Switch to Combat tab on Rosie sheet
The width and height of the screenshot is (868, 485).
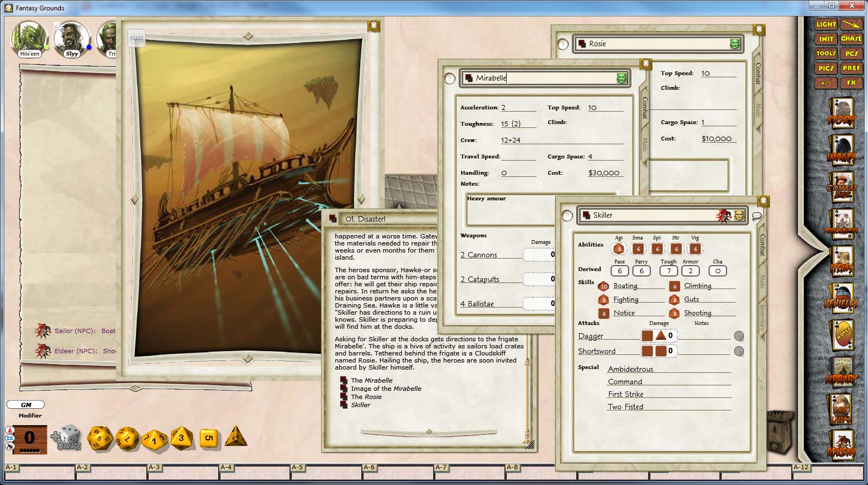758,73
